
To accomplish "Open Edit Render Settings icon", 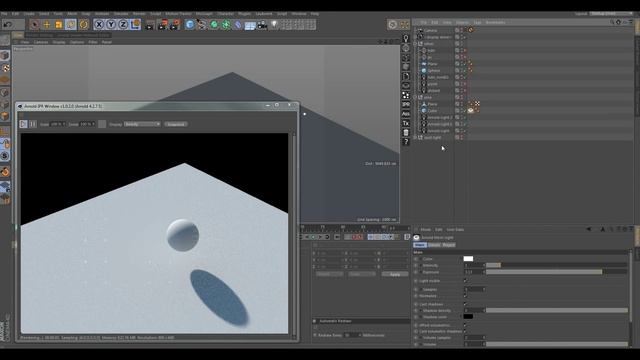I will 175,25.
